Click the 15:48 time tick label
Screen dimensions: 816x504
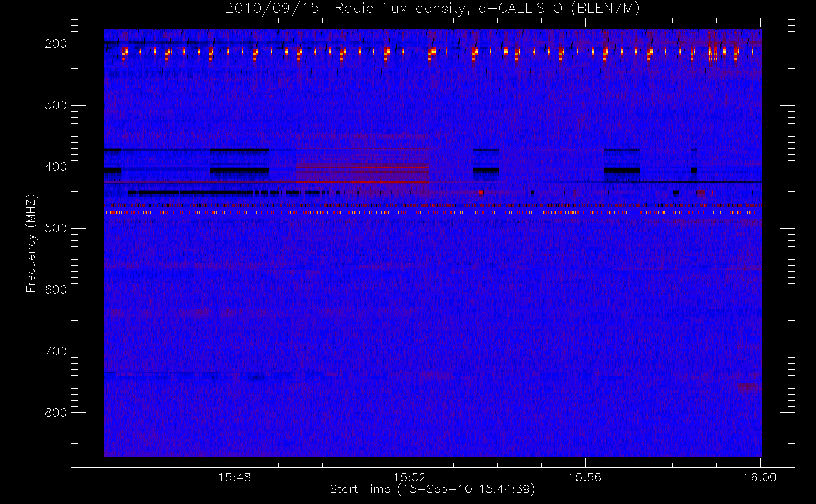click(x=235, y=477)
